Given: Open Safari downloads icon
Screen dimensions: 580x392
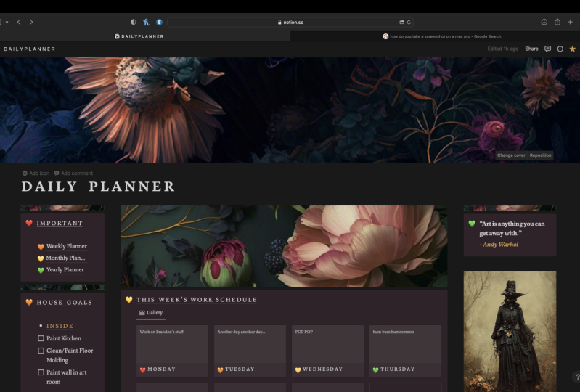Looking at the screenshot, I should click(x=544, y=23).
